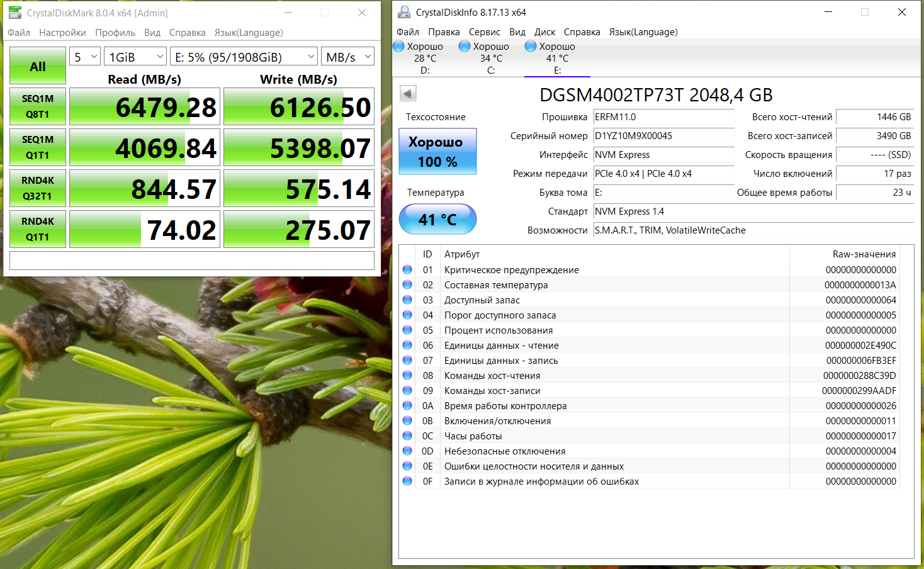This screenshot has height=569, width=924.
Task: Click the interface field NVM Express
Action: pyautogui.click(x=664, y=155)
